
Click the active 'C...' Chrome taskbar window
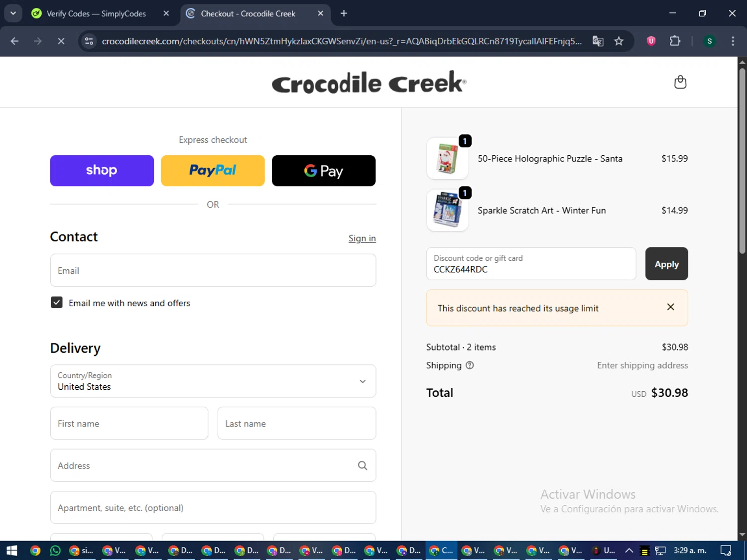[441, 551]
